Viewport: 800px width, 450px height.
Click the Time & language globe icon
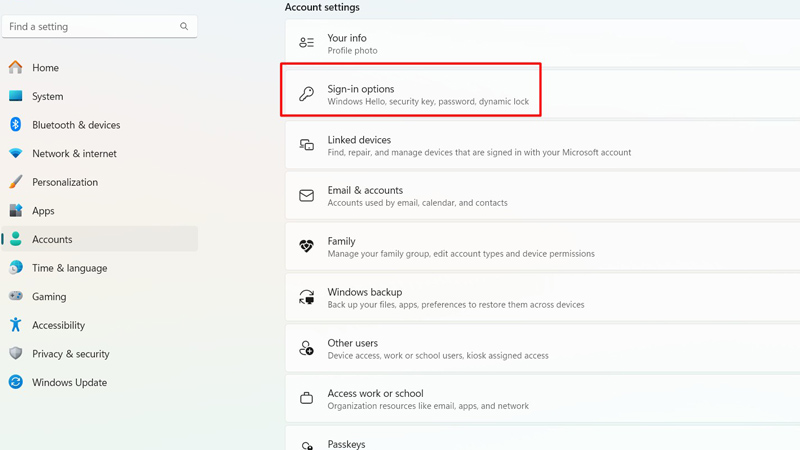(15, 267)
